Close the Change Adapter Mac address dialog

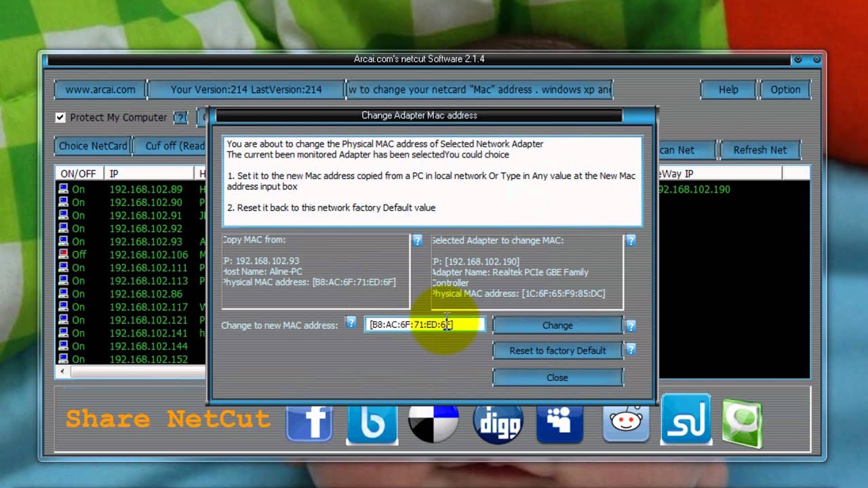[557, 378]
